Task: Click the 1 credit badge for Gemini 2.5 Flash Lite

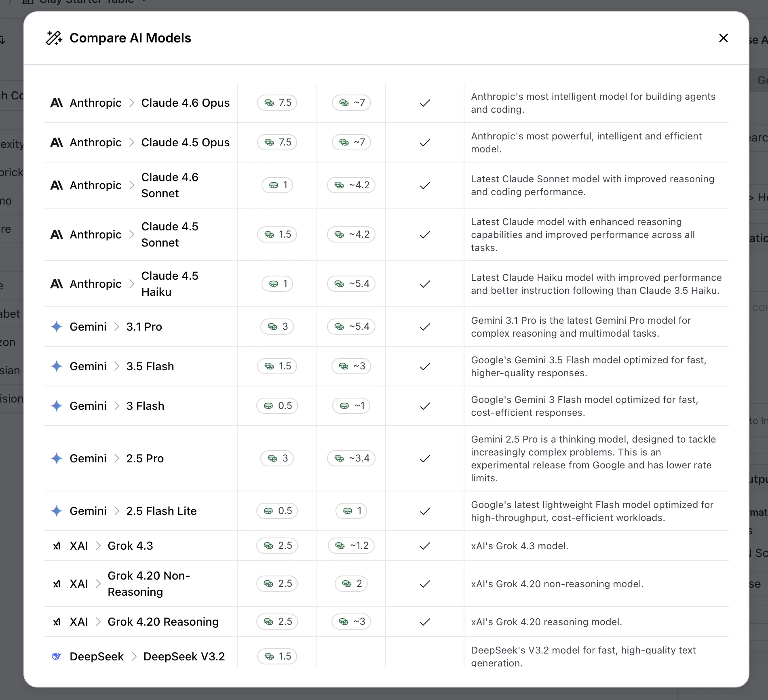Action: point(351,511)
